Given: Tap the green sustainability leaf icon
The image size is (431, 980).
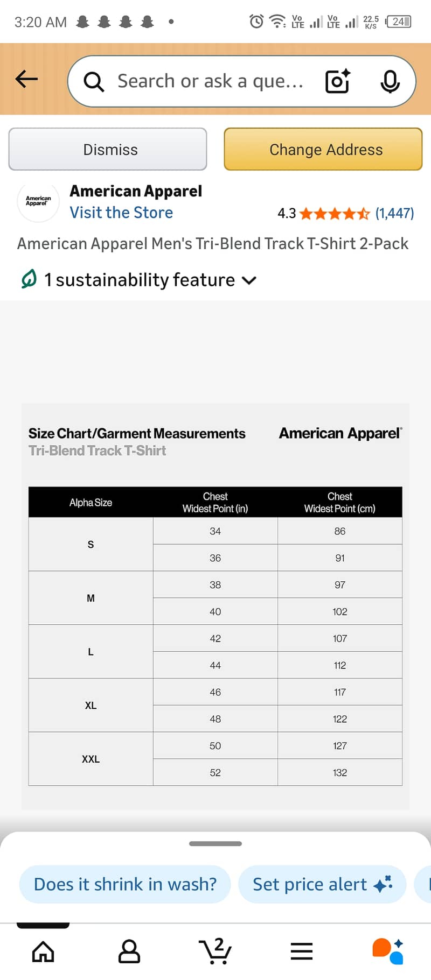Looking at the screenshot, I should (x=29, y=279).
